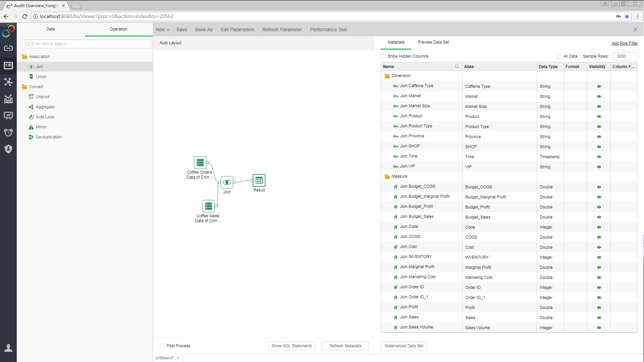644x362 pixels.
Task: Enable the Post Process checkbox
Action: [162, 346]
